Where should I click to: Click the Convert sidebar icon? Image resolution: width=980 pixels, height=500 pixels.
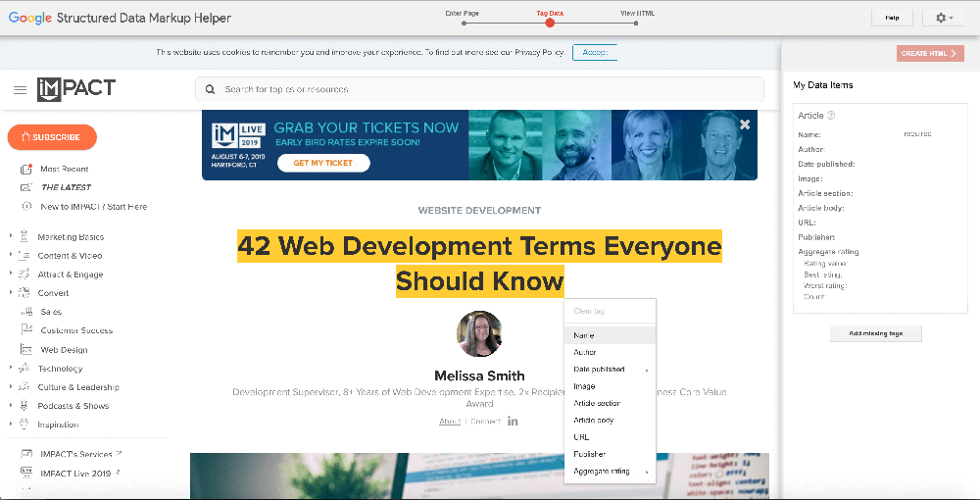(24, 292)
